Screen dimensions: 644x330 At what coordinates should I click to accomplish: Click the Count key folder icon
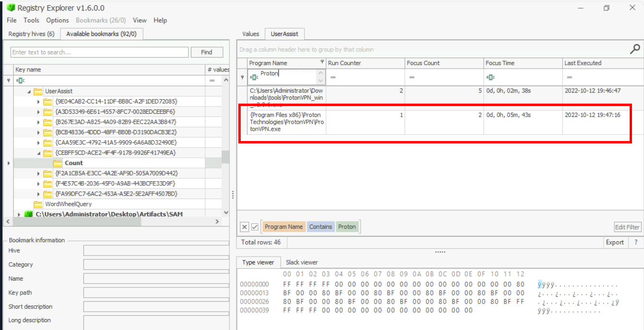tap(58, 163)
